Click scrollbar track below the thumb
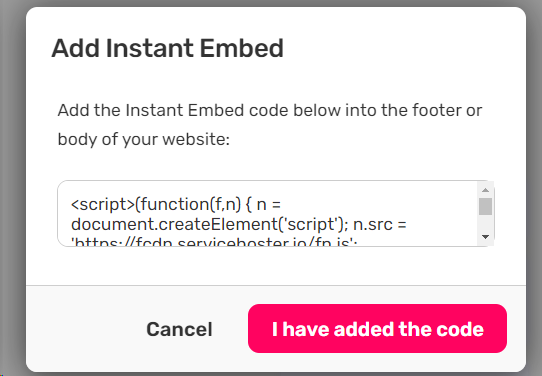The height and width of the screenshot is (376, 542). click(x=485, y=223)
